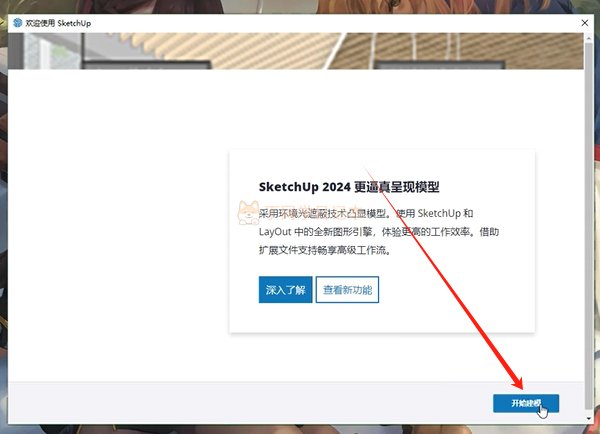Click the shiba dog watermark icon
This screenshot has height=434, width=600.
coord(248,213)
